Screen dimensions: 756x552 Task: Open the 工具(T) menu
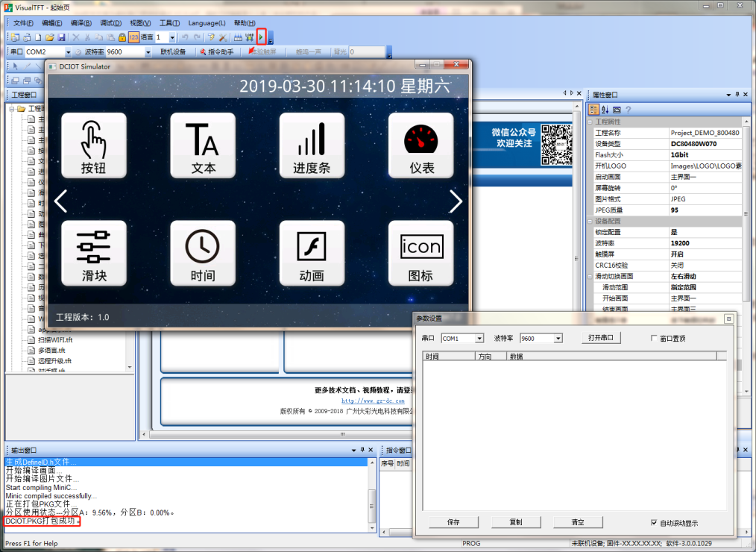tap(170, 23)
